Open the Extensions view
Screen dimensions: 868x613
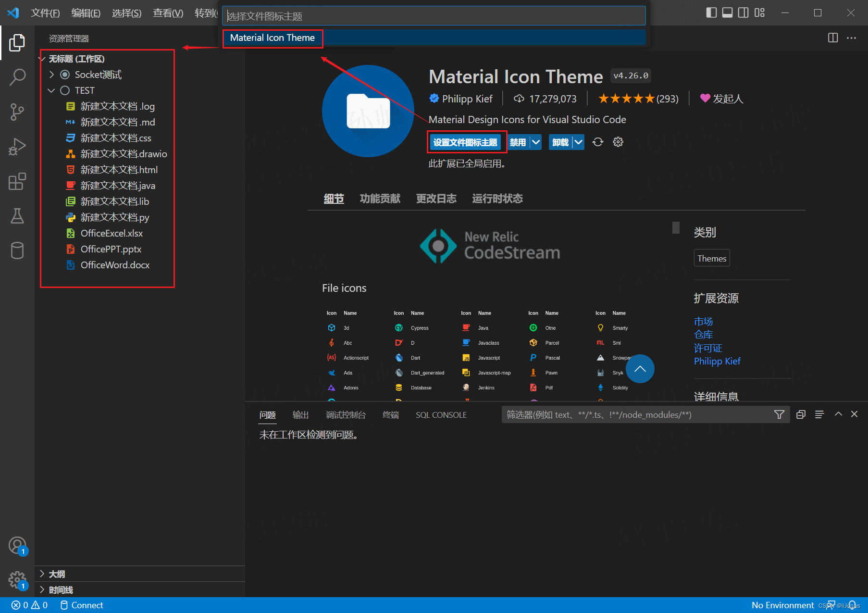(17, 181)
